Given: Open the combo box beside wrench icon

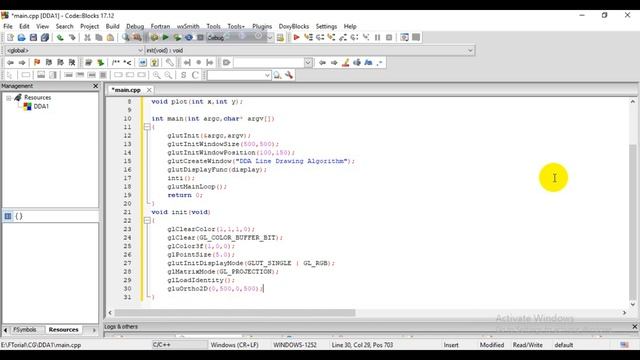Looking at the screenshot, I should point(267,75).
